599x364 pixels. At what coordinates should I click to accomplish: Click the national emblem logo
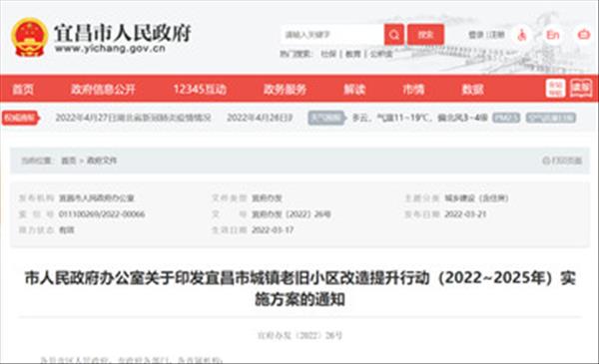coord(29,37)
